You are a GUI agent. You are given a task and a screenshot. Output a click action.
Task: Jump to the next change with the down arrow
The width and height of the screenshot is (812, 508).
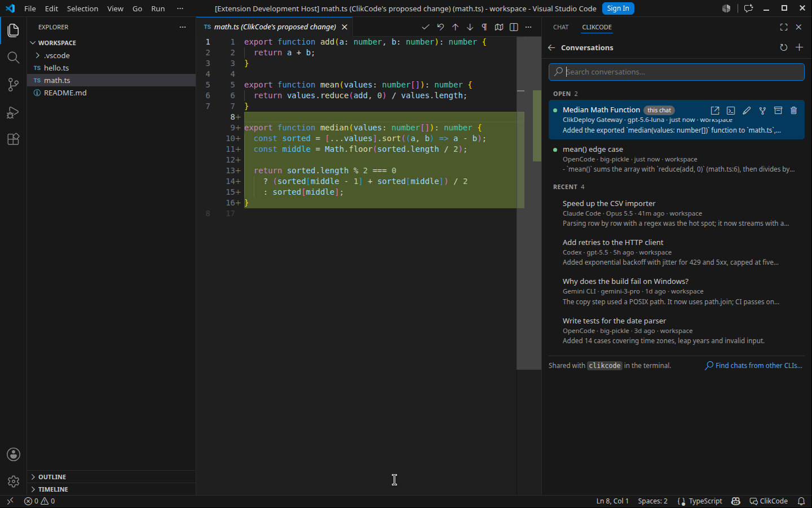470,27
